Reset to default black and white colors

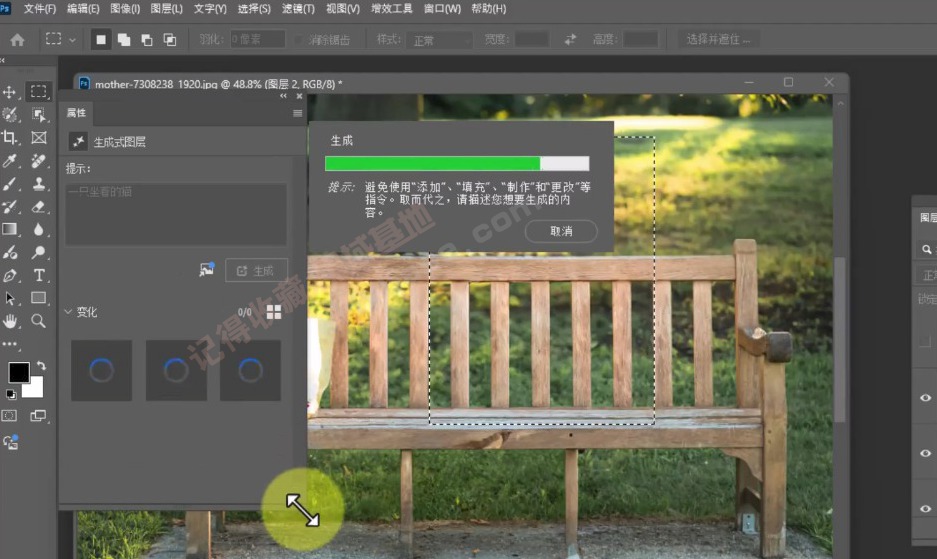(11, 394)
